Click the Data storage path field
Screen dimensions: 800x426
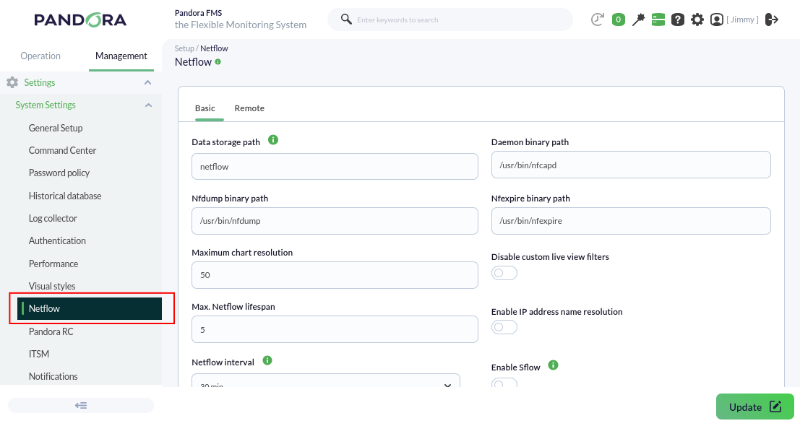coord(335,166)
